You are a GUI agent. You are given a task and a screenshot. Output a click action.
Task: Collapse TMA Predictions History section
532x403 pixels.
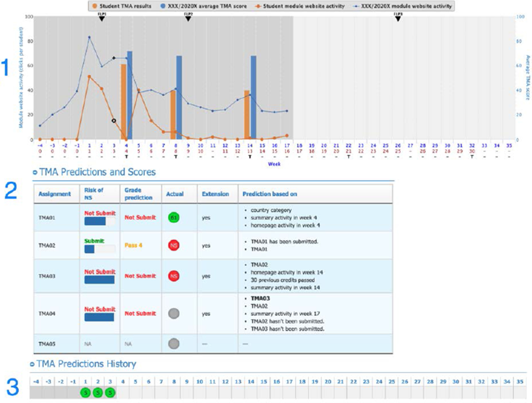pyautogui.click(x=32, y=364)
